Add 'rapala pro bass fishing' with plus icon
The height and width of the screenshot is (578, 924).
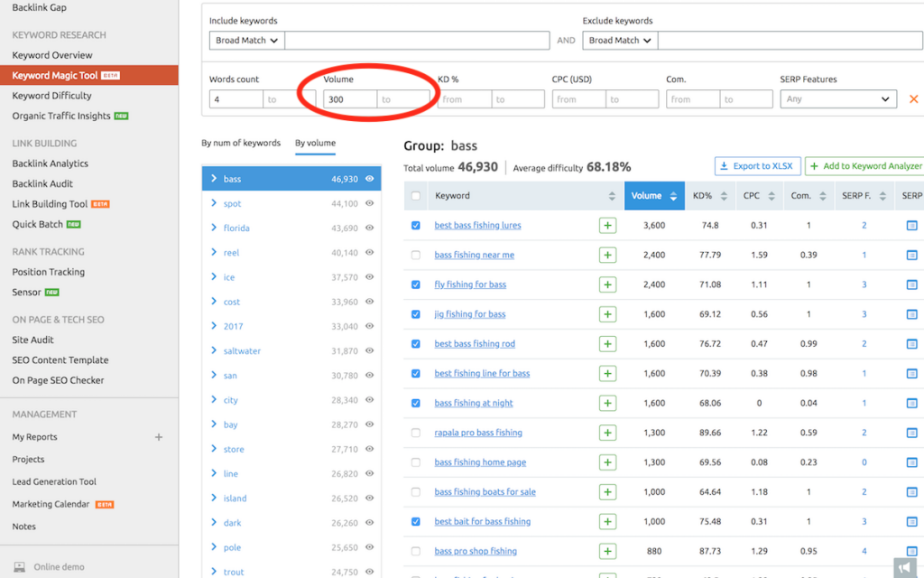pyautogui.click(x=607, y=433)
